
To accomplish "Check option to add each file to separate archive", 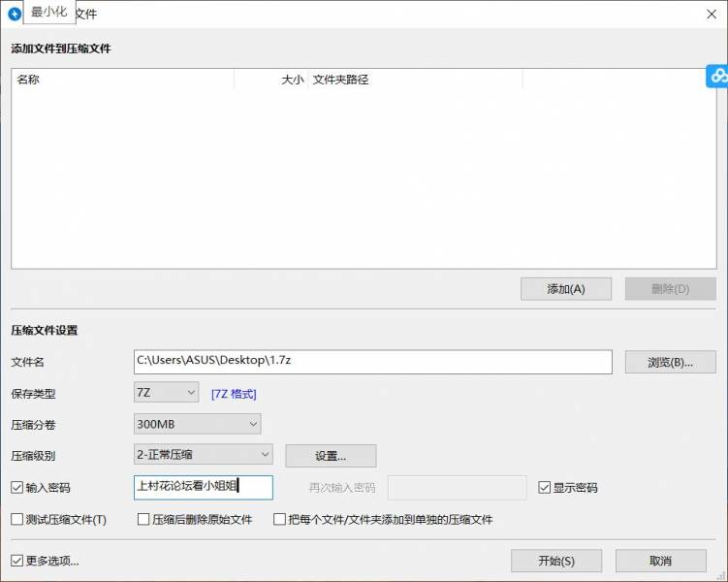I will point(280,520).
